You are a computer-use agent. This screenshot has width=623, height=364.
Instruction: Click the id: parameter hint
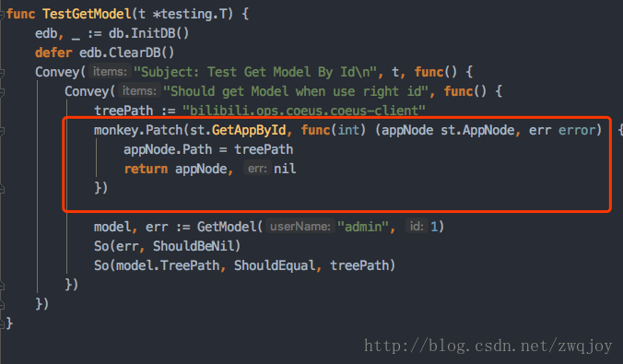coord(417,227)
